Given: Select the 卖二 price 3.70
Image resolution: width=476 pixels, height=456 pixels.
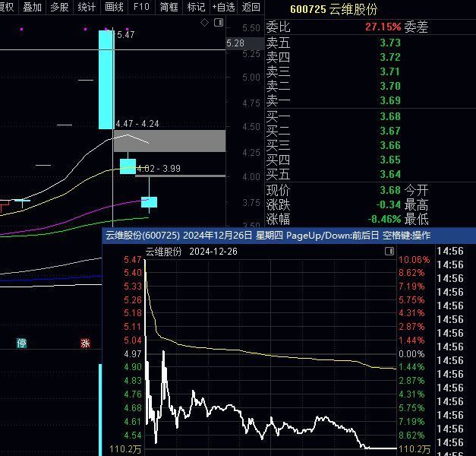Looking at the screenshot, I should pyautogui.click(x=390, y=86).
